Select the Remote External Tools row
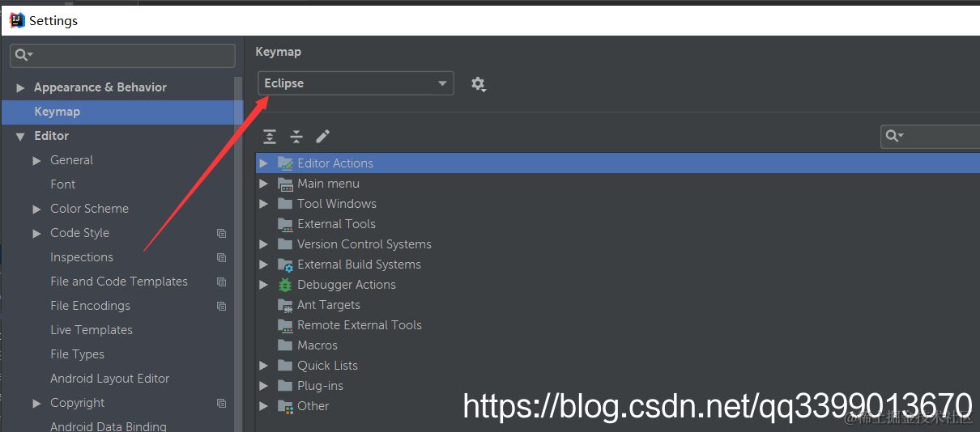This screenshot has width=980, height=432. click(x=620, y=324)
